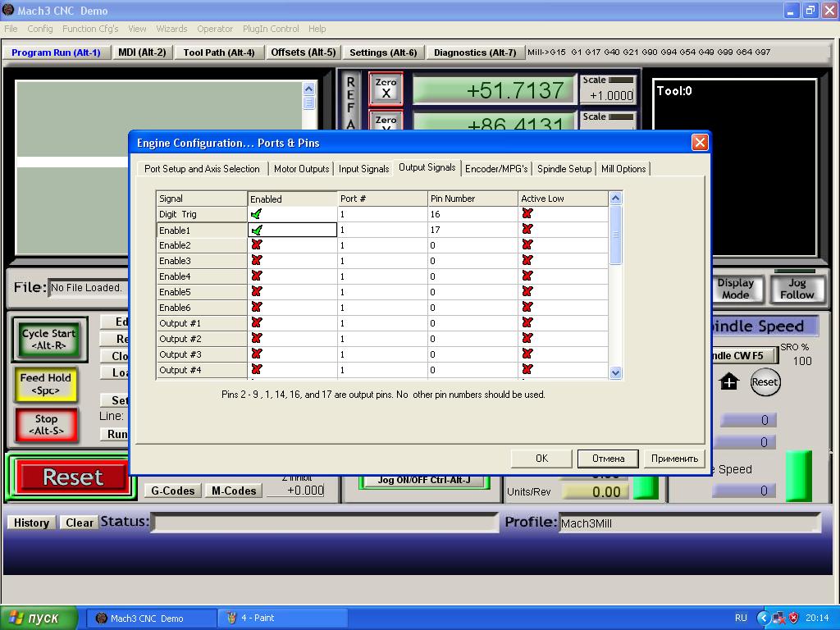The height and width of the screenshot is (630, 840).
Task: Click the Clear status button
Action: (x=80, y=523)
